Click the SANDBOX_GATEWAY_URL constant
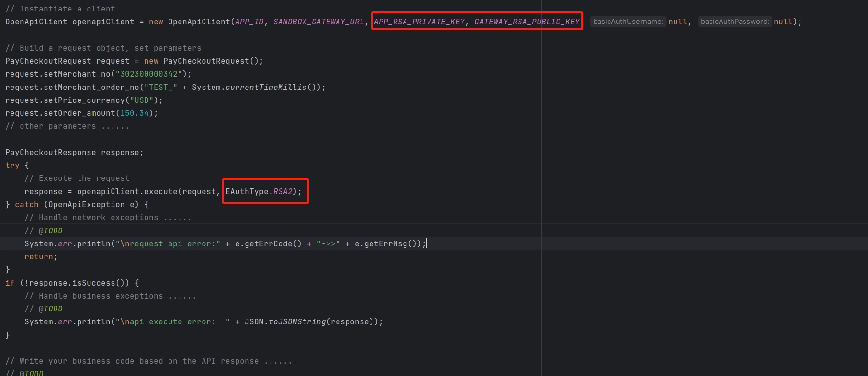Viewport: 868px width, 376px height. pyautogui.click(x=319, y=22)
